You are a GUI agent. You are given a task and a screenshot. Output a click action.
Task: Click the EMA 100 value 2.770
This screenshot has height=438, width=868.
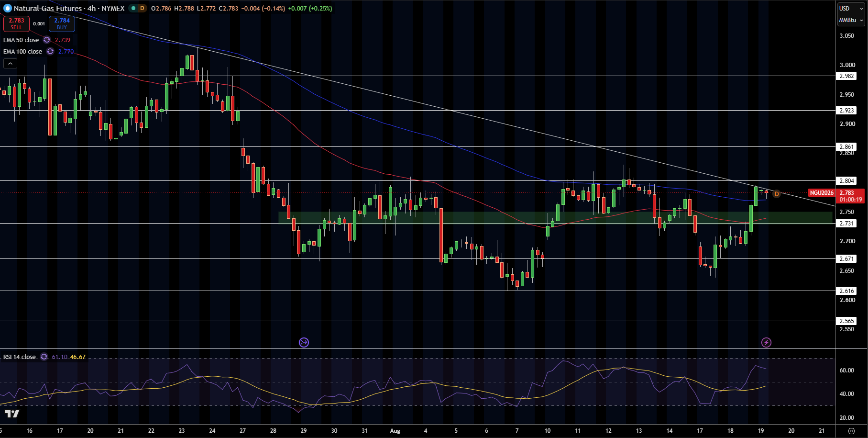tap(66, 52)
